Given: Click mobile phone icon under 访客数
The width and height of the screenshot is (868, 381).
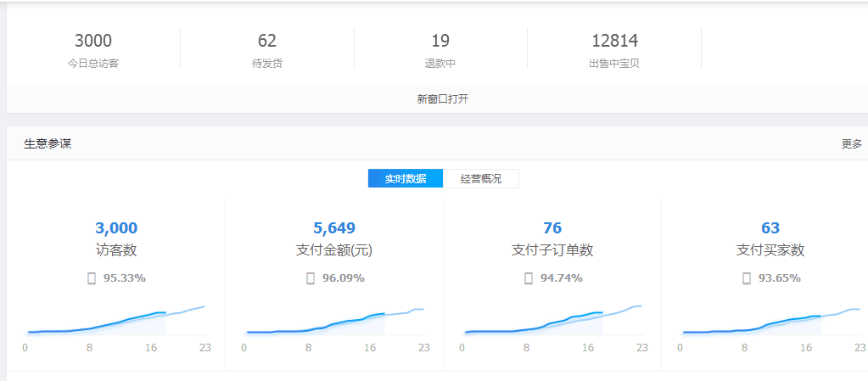Looking at the screenshot, I should click(x=92, y=278).
